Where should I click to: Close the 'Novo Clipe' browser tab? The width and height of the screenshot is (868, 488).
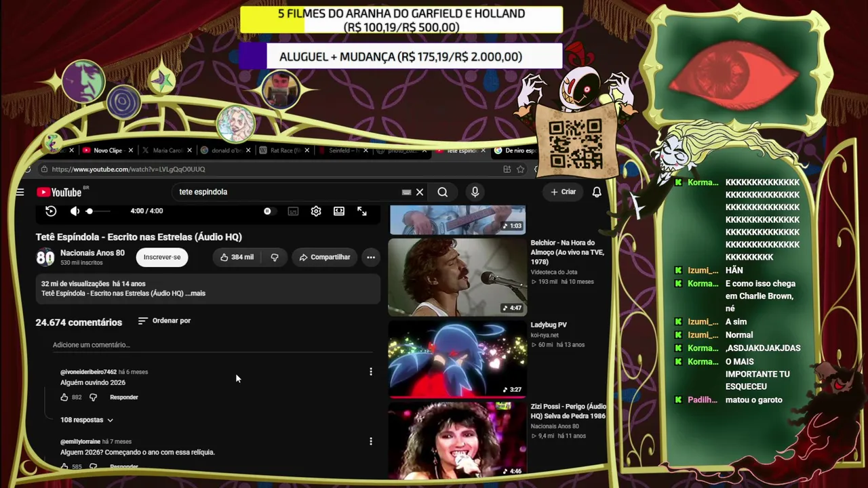[x=130, y=150]
